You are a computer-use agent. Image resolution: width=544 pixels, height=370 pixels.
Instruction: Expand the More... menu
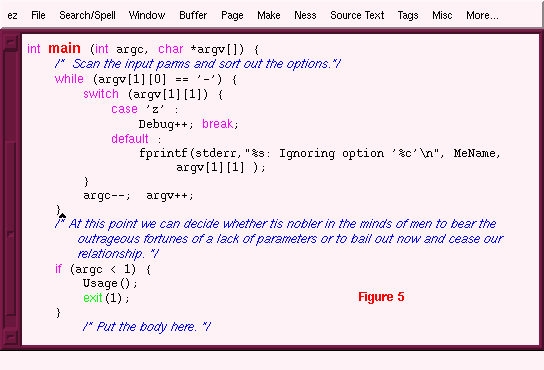[482, 15]
